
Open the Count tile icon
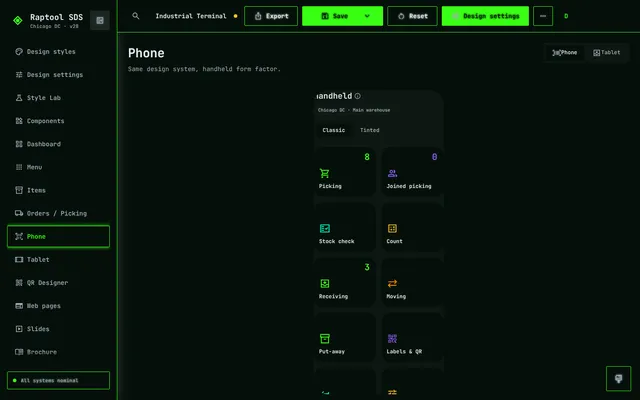pyautogui.click(x=392, y=228)
